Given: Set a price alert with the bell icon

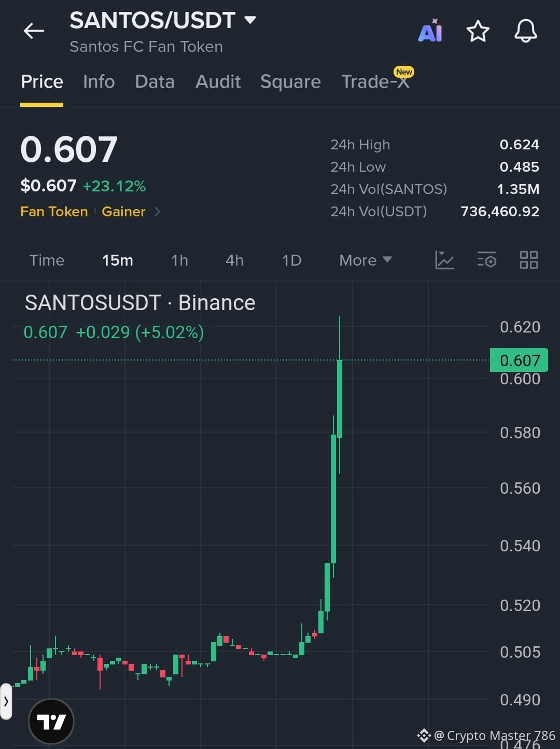Looking at the screenshot, I should click(x=525, y=31).
